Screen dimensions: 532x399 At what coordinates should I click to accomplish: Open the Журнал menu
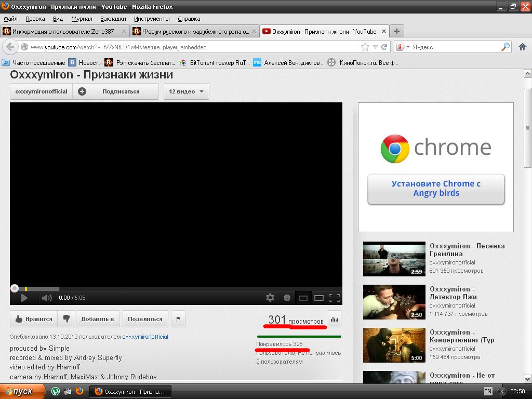point(82,19)
